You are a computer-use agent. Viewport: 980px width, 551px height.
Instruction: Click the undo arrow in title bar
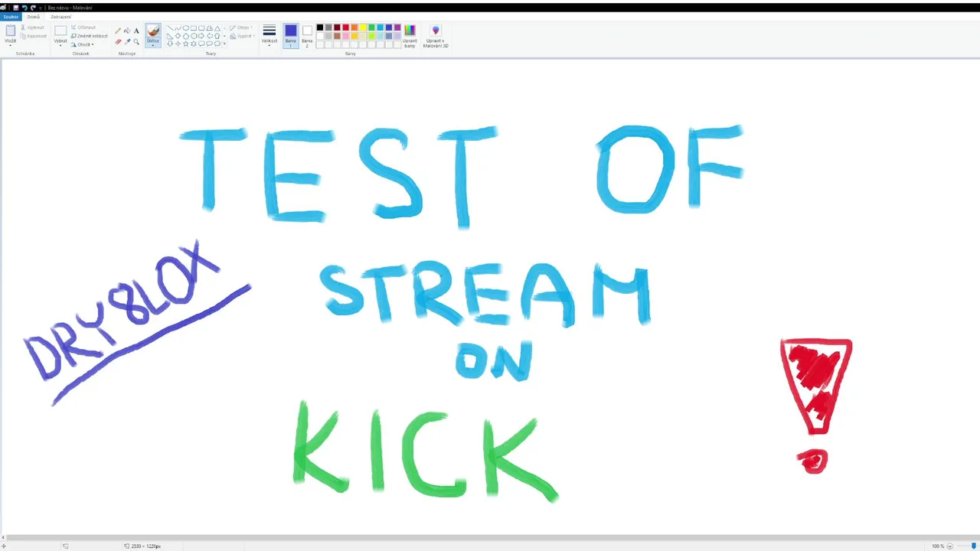coord(24,8)
